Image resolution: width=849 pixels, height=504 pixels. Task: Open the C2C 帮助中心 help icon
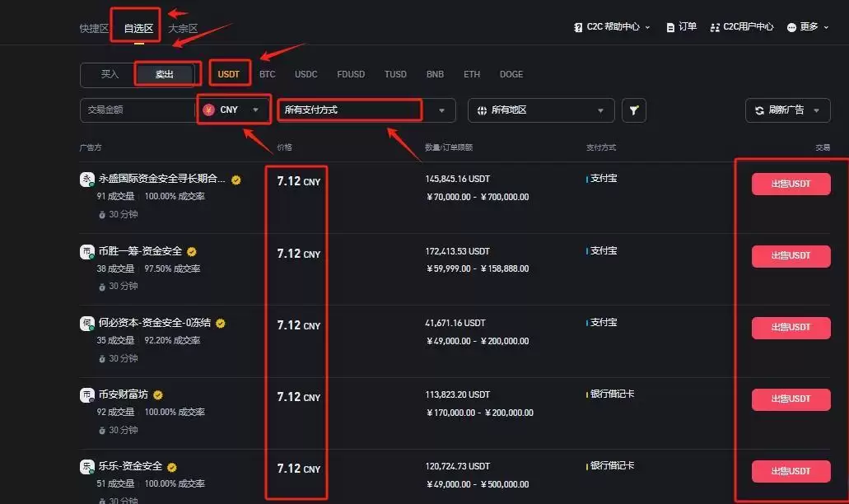(580, 26)
